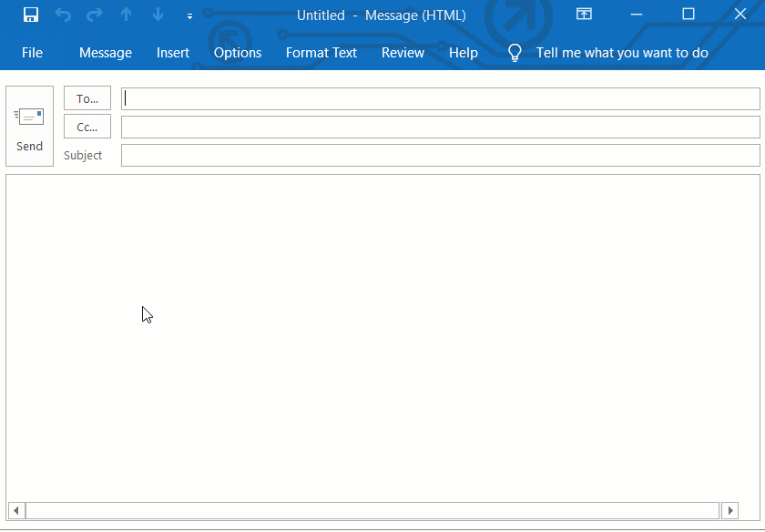
Task: Open the Format Text tab
Action: (x=321, y=53)
